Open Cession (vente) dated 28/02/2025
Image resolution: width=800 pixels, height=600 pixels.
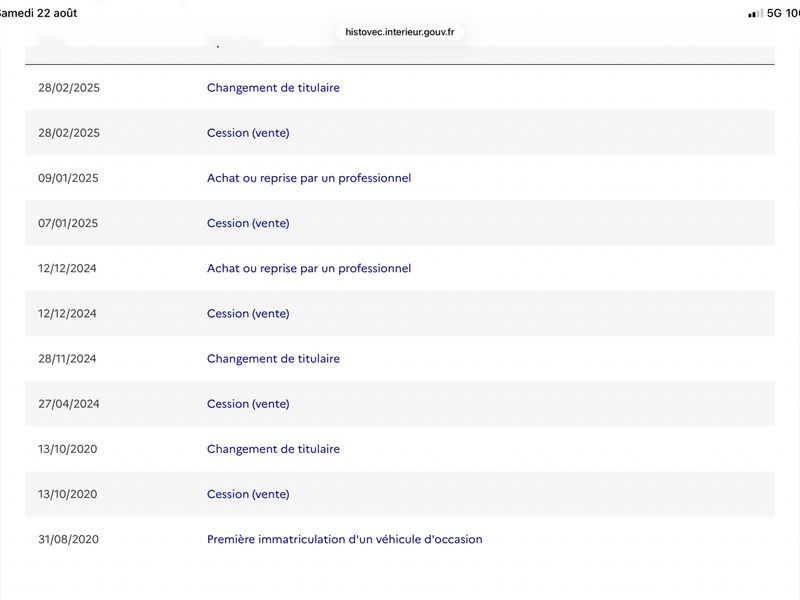coord(248,133)
